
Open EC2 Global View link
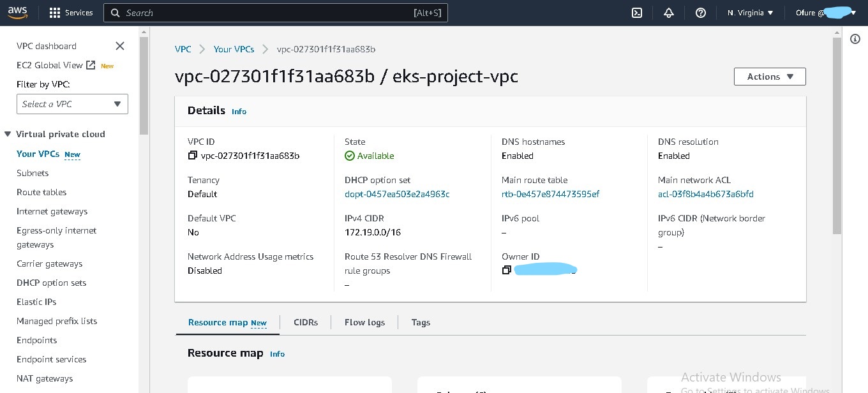(50, 65)
